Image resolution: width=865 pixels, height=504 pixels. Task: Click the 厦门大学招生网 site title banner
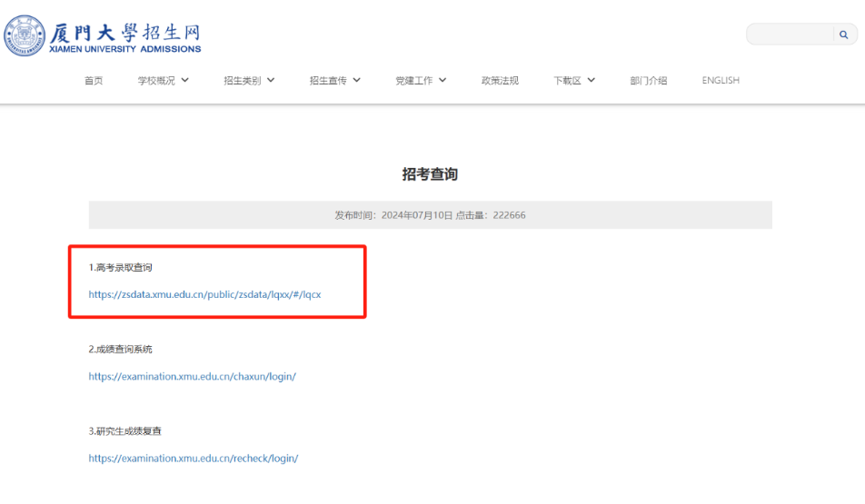coord(125,37)
